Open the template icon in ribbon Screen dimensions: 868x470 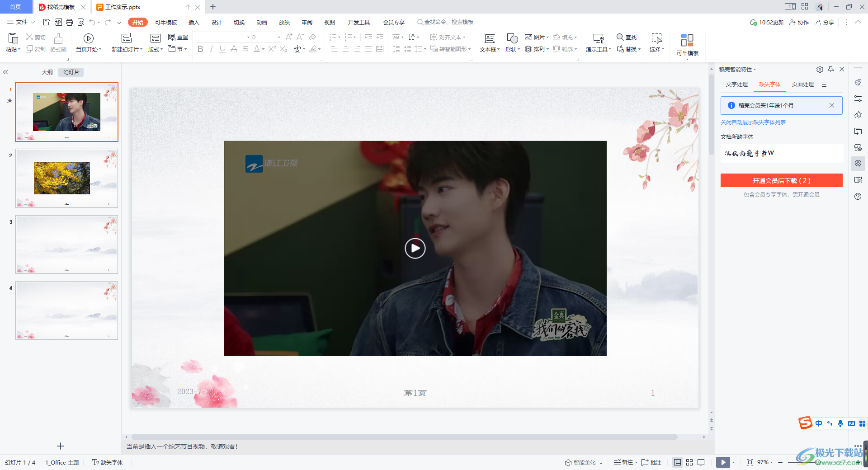pyautogui.click(x=687, y=40)
